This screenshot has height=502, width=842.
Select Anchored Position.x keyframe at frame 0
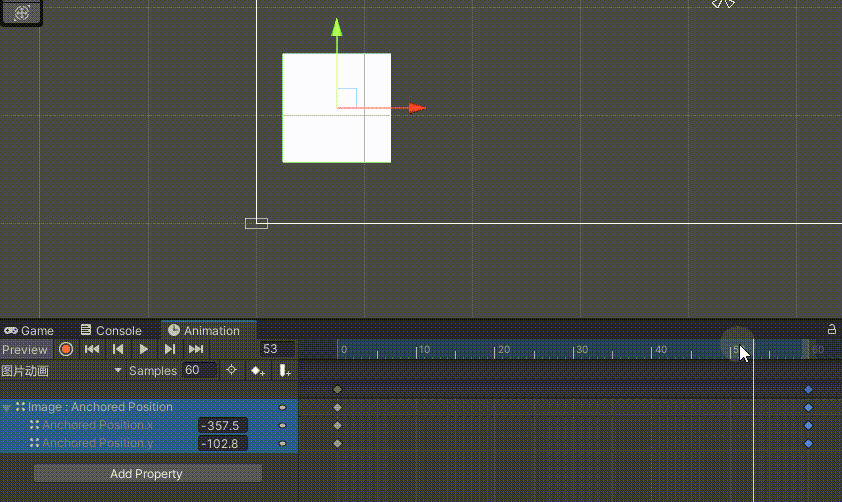point(337,425)
